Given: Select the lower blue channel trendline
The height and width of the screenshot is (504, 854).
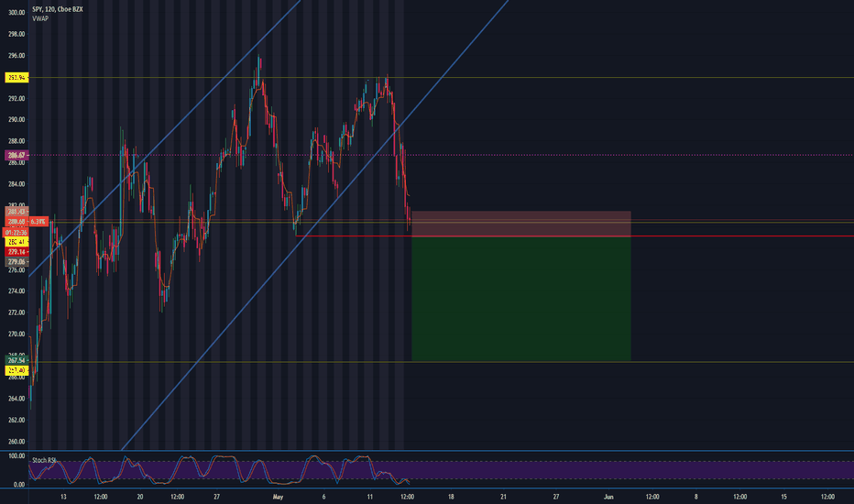Looking at the screenshot, I should point(315,225).
